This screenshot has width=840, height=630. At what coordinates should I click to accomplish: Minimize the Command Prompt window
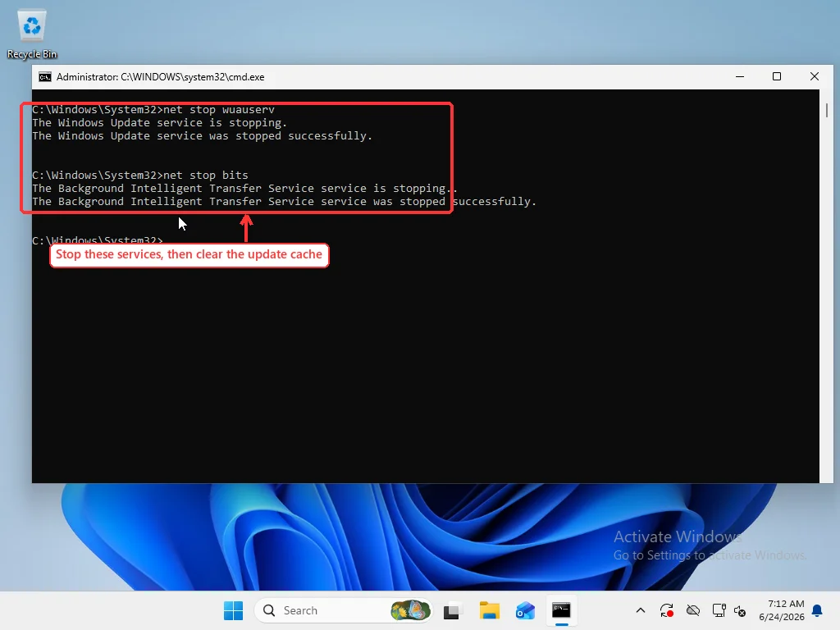[740, 76]
